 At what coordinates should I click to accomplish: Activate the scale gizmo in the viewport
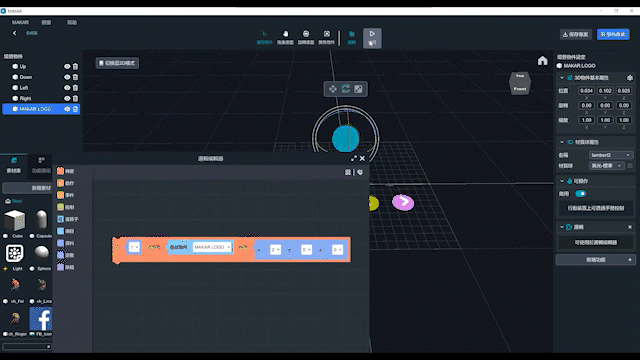358,89
